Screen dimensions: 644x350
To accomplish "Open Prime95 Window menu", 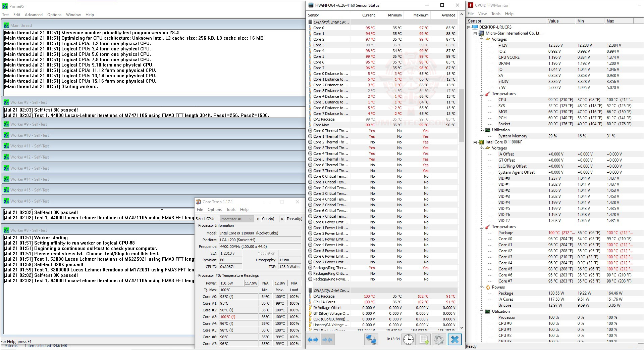I will tap(73, 15).
